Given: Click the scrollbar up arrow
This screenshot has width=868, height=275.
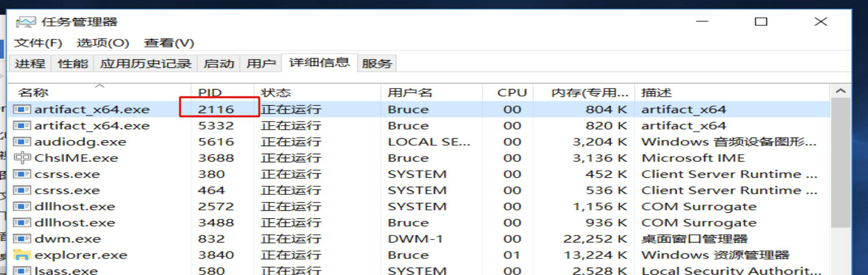Looking at the screenshot, I should [841, 91].
